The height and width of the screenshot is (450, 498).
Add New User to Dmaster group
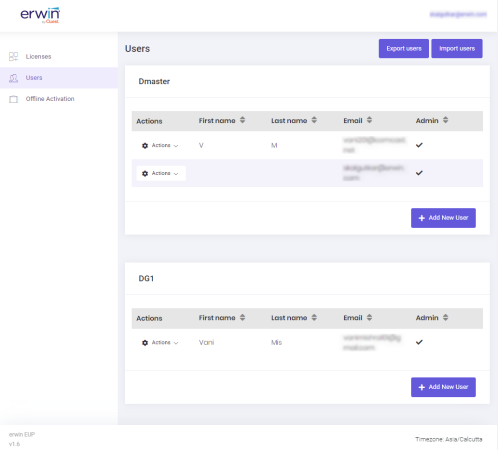tap(443, 218)
